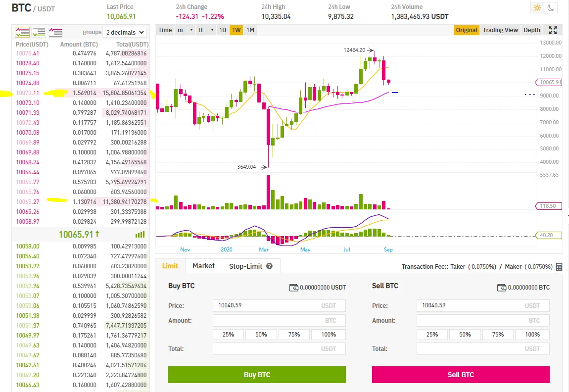Select buy order at price 10053.94

click(81, 286)
